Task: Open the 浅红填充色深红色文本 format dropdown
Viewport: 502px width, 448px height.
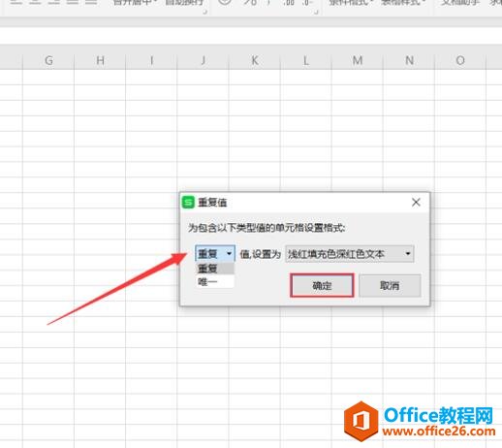Action: click(x=350, y=254)
